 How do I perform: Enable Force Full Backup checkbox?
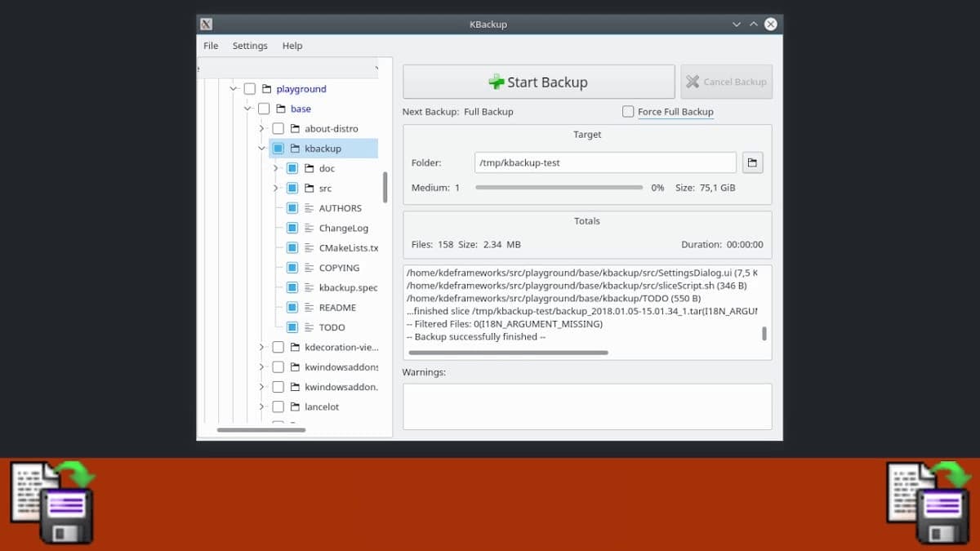(x=628, y=112)
